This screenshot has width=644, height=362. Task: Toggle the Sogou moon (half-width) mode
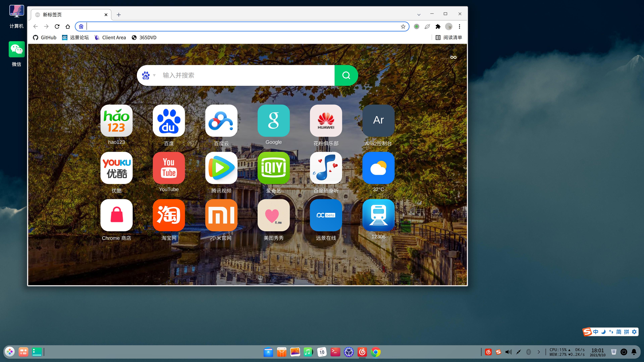coord(604,332)
